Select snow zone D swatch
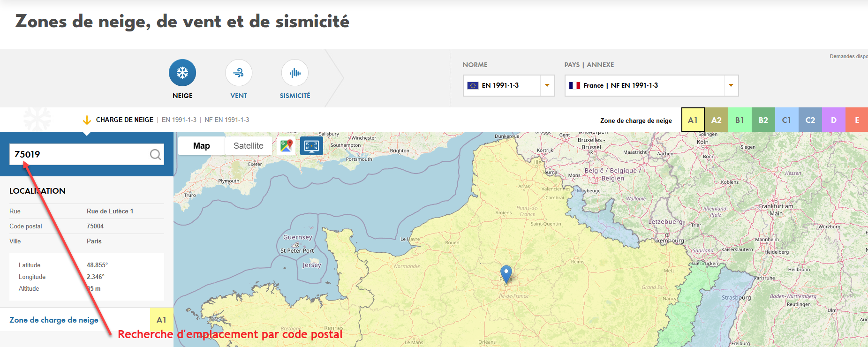Image resolution: width=868 pixels, height=347 pixels. click(834, 120)
